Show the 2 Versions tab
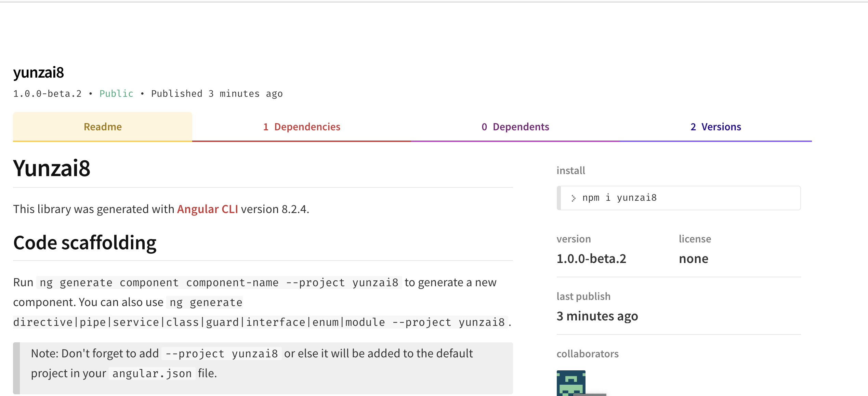This screenshot has width=868, height=396. [x=715, y=127]
